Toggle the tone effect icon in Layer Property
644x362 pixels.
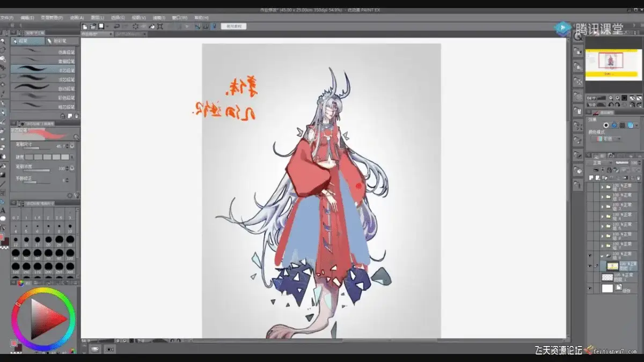(x=614, y=125)
